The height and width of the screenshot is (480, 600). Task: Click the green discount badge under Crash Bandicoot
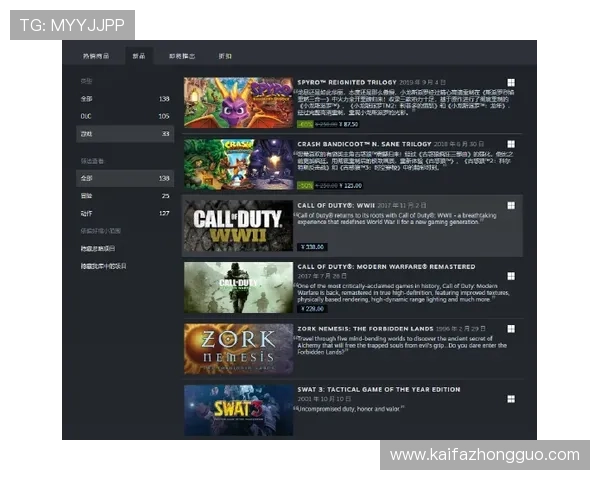(305, 186)
